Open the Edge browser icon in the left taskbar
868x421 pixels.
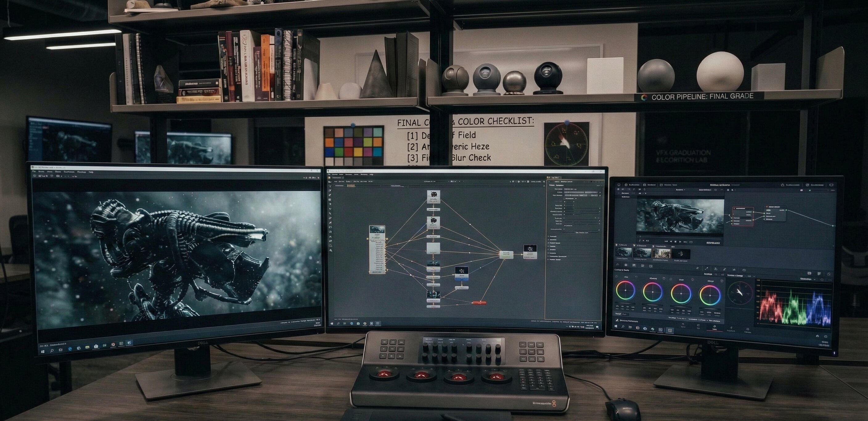(x=70, y=349)
